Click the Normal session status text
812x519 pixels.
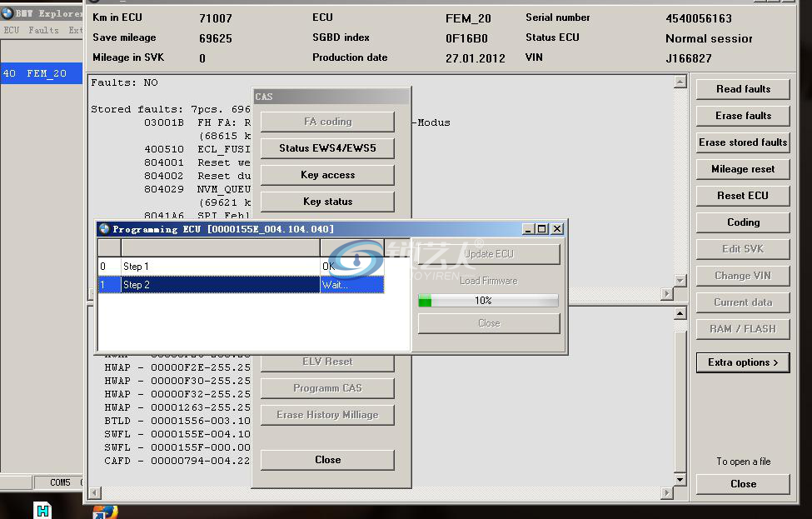coord(709,38)
